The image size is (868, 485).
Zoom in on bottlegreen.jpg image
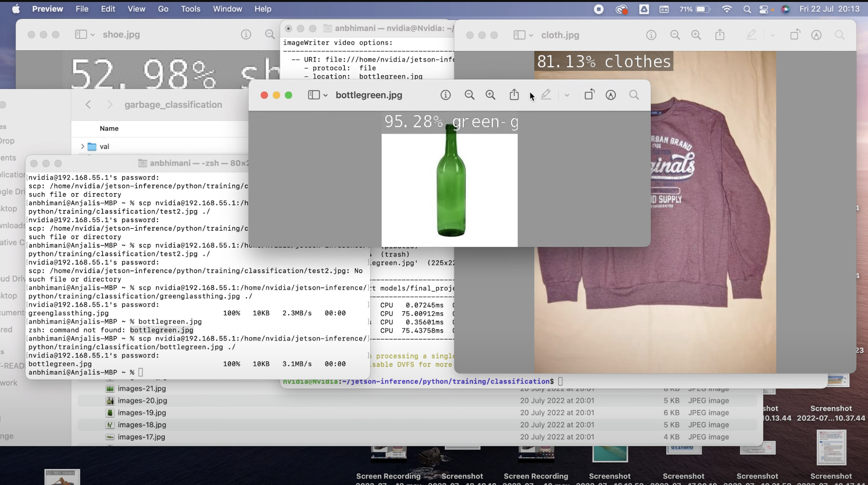point(490,95)
